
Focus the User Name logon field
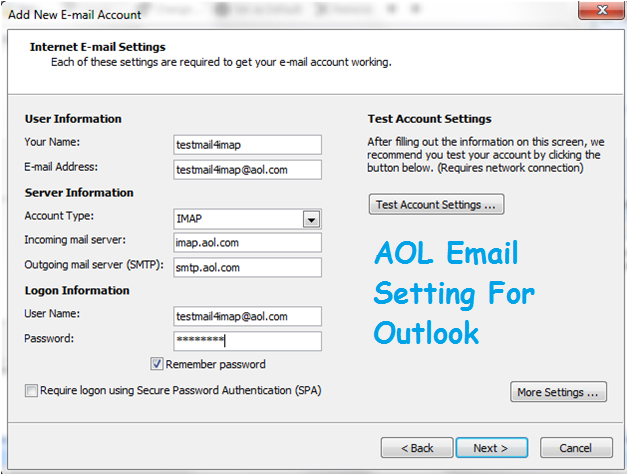248,316
